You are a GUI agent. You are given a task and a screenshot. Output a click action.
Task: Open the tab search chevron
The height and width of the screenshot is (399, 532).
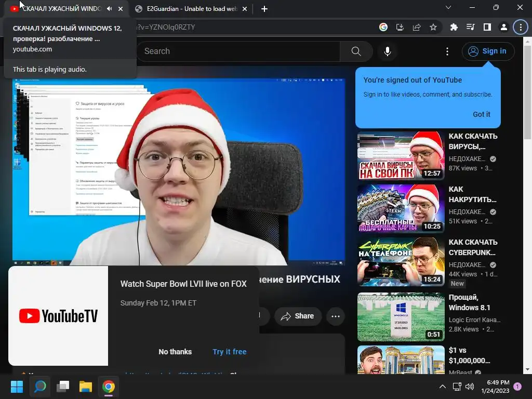[x=448, y=7]
